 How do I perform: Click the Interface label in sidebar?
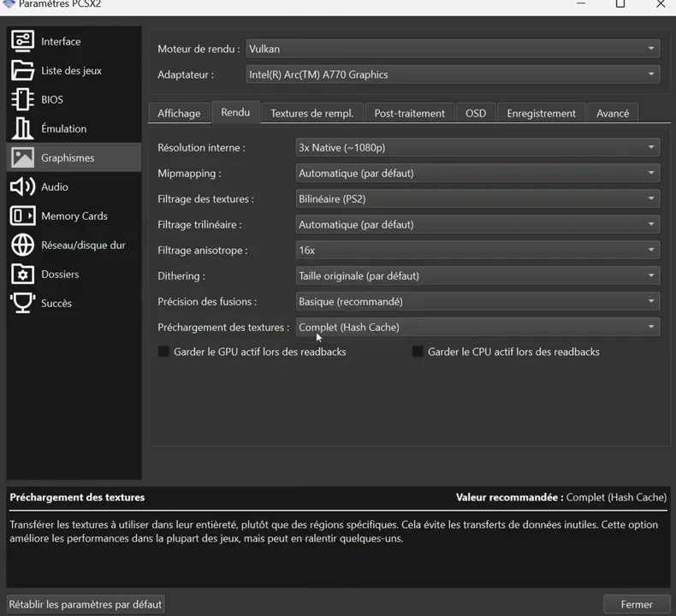(61, 41)
